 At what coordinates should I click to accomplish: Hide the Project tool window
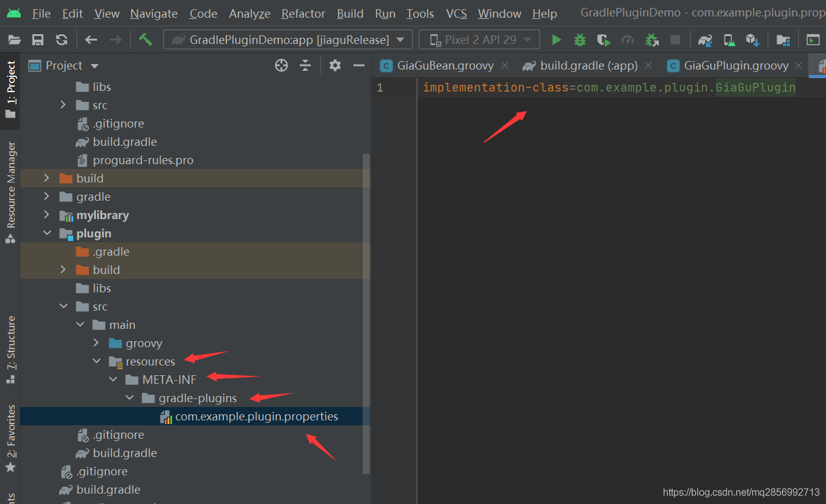pos(359,66)
